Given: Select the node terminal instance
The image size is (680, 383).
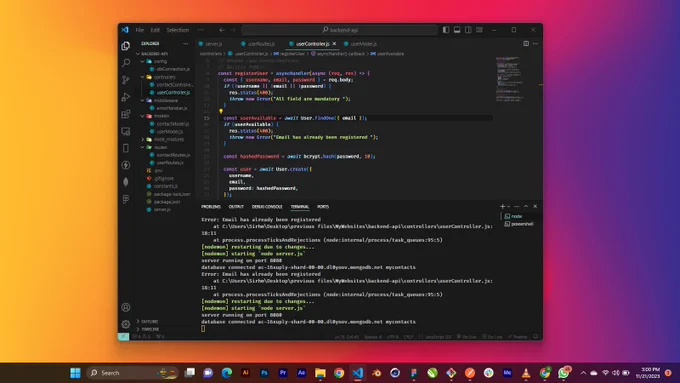Looking at the screenshot, I should point(516,216).
